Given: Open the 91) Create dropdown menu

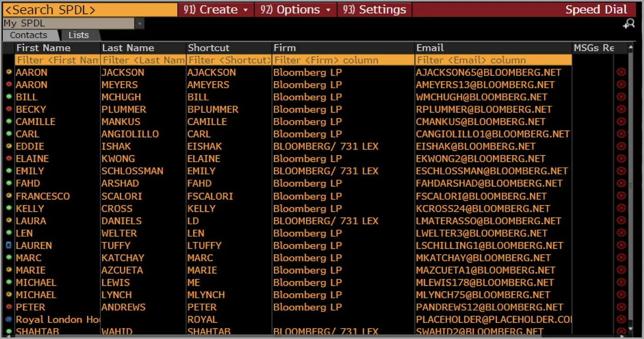Looking at the screenshot, I should click(216, 10).
